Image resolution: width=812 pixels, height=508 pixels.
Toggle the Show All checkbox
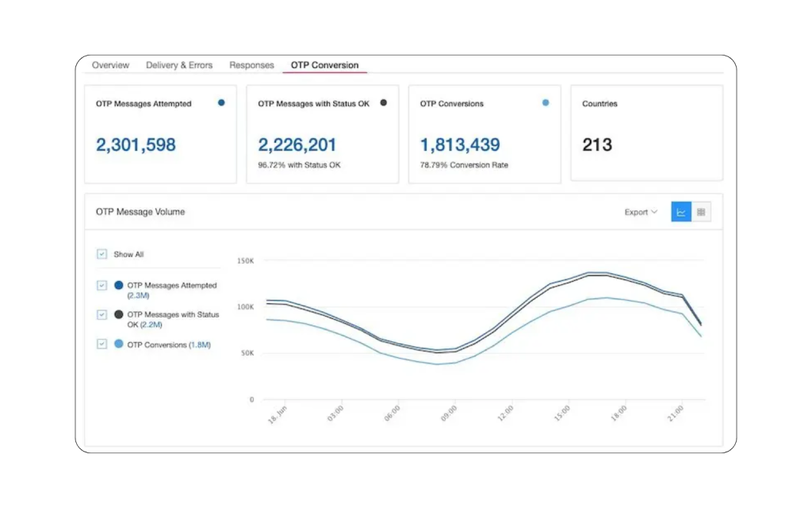click(101, 255)
